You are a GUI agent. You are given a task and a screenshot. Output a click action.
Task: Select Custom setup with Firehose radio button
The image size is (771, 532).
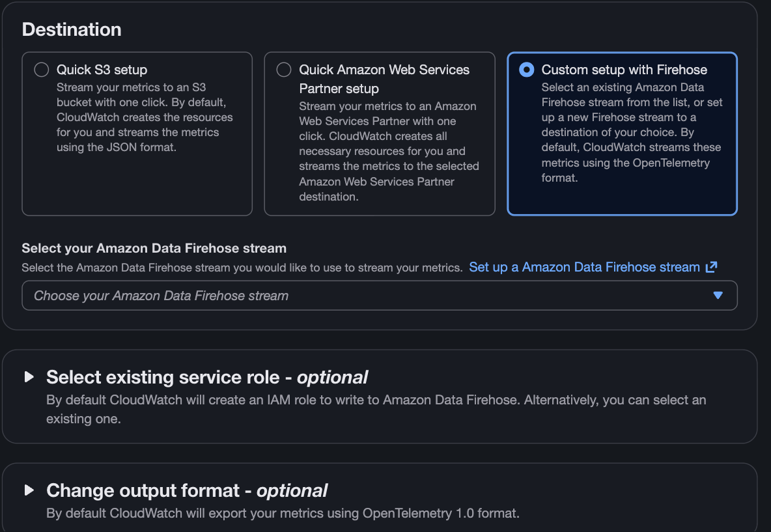pos(527,70)
